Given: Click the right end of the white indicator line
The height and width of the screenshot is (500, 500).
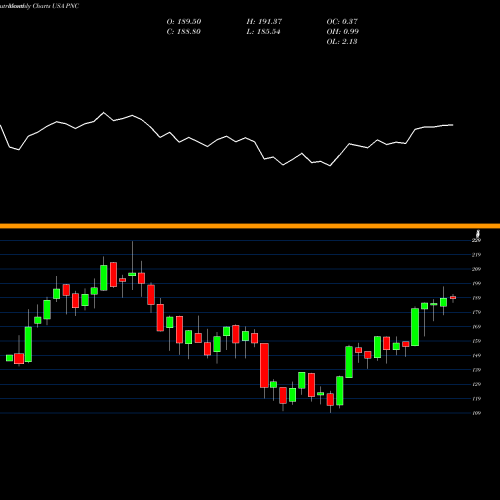Looking at the screenshot, I should pos(452,125).
